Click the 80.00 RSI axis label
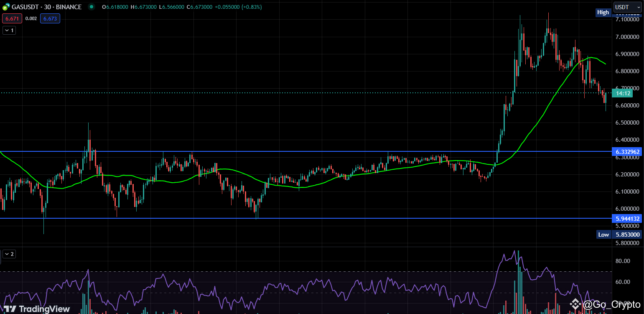Viewport: 644px width, 314px height. click(x=622, y=261)
